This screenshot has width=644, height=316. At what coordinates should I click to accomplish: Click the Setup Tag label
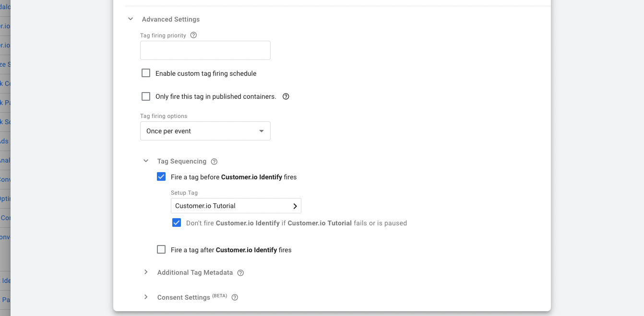pos(184,193)
